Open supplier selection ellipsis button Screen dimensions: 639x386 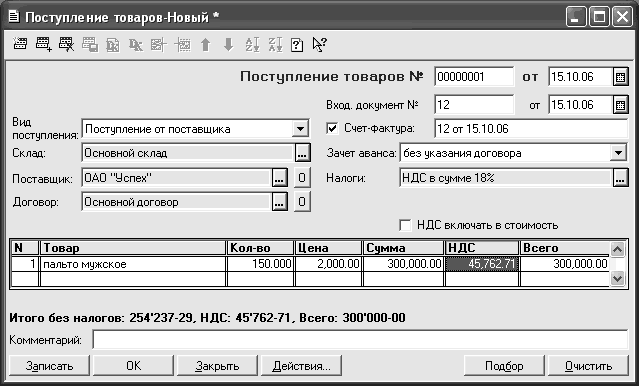(279, 178)
